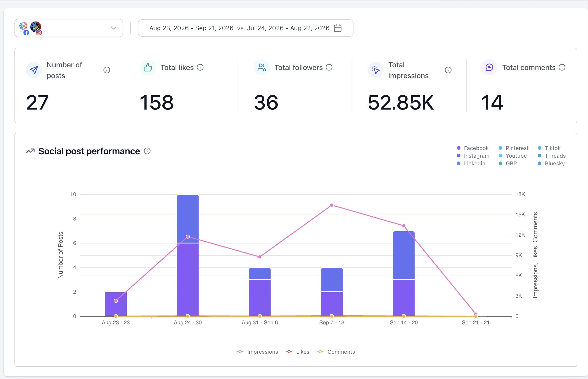Toggle Bluesky series in chart legend
This screenshot has width=588, height=379.
(x=551, y=164)
